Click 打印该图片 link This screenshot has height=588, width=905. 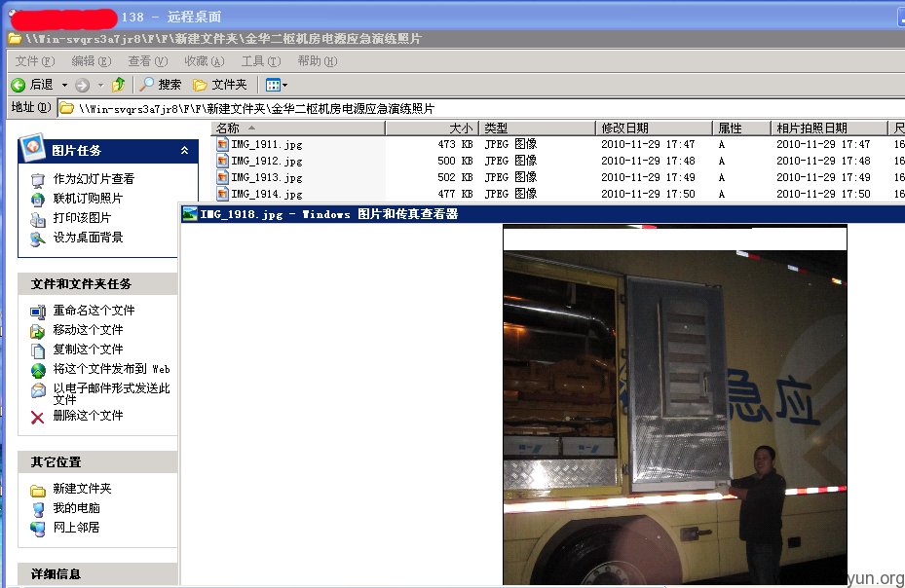[82, 218]
